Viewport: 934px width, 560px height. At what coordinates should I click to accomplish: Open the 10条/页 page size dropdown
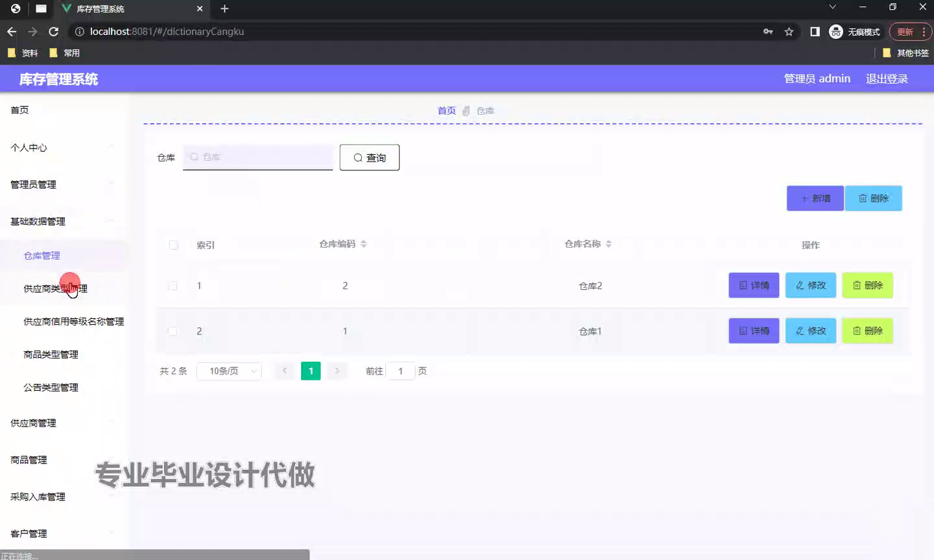[x=229, y=371]
